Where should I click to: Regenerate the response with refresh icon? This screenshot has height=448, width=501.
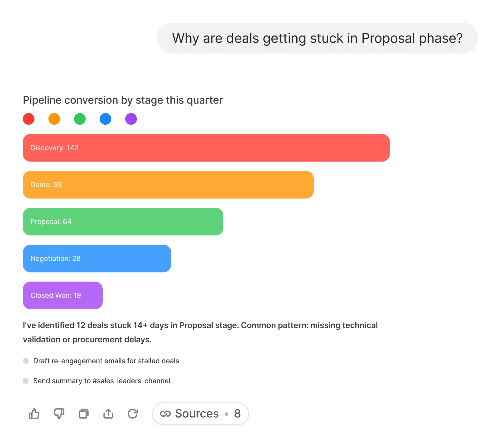coord(133,414)
